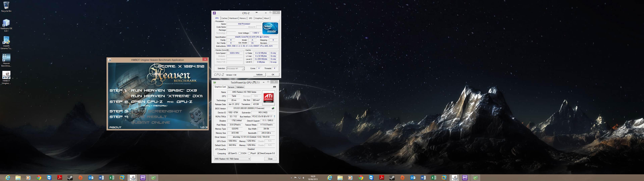Open Adobe Reader on the taskbar with the clock
644x181 pixels.
pos(60,178)
